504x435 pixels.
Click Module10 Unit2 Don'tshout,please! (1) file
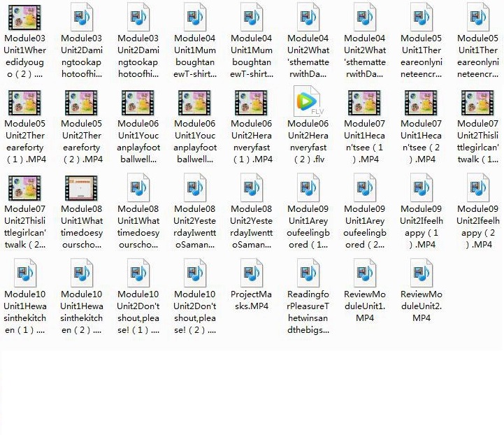[x=138, y=271]
